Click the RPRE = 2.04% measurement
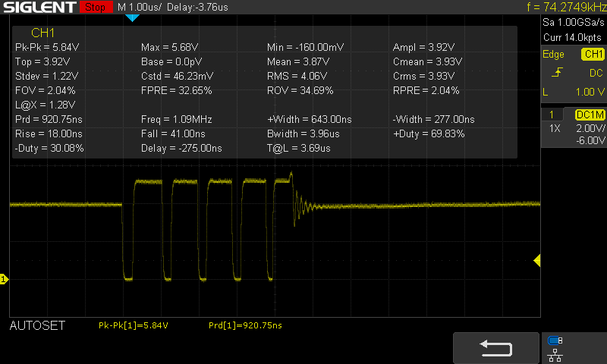Image resolution: width=607 pixels, height=364 pixels. [426, 90]
